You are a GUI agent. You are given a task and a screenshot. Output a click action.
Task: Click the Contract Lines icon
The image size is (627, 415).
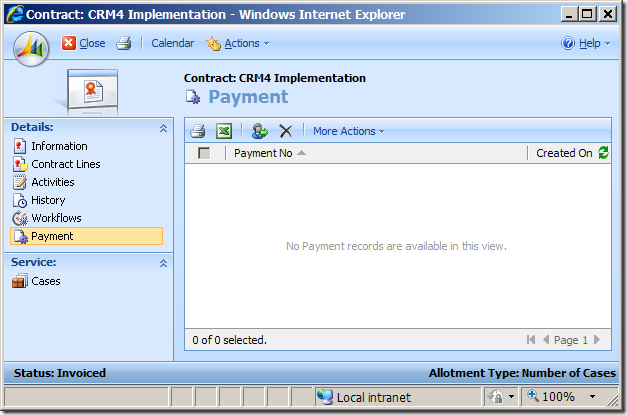(x=20, y=164)
